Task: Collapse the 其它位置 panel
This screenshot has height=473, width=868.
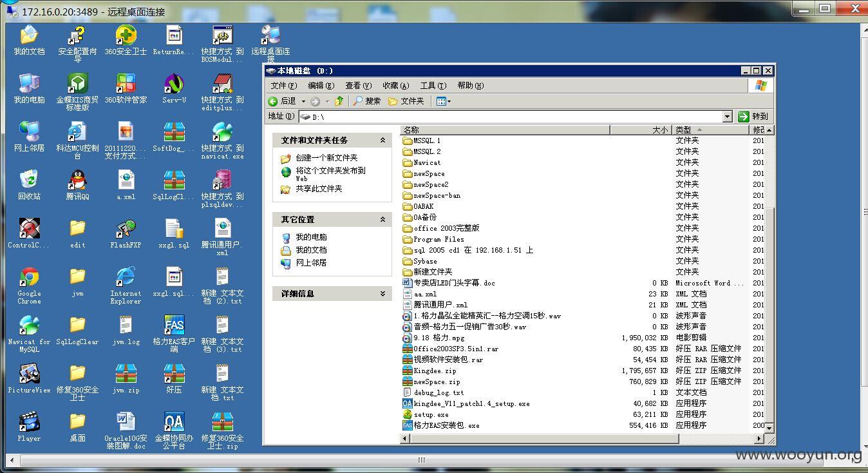Action: [x=382, y=219]
